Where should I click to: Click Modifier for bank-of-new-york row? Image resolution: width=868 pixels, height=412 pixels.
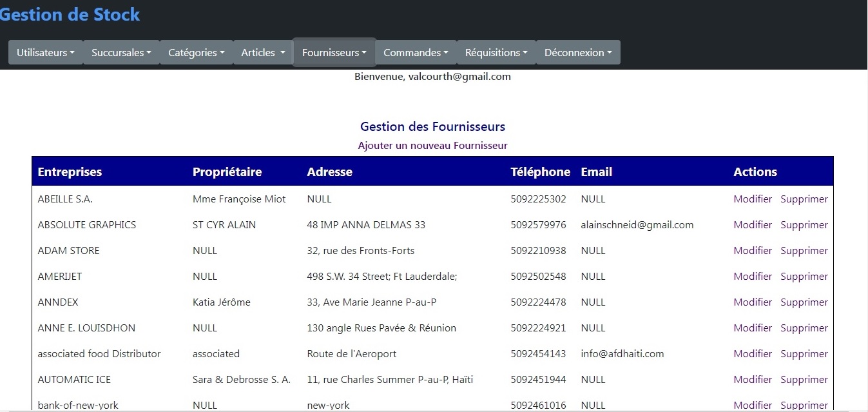pos(752,405)
